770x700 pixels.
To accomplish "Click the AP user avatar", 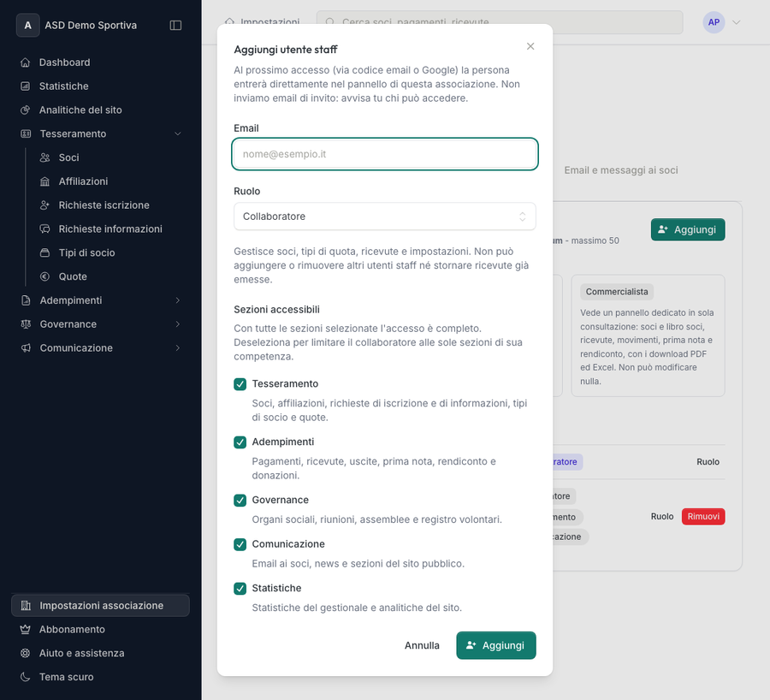I will [x=714, y=22].
